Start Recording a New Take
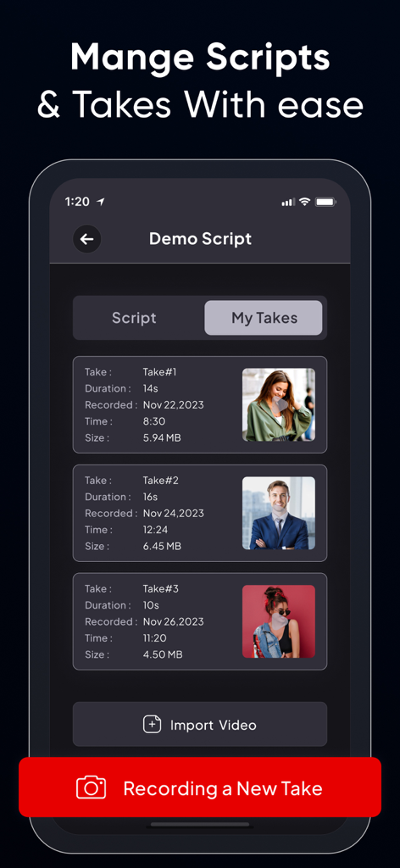This screenshot has height=868, width=400. click(200, 787)
